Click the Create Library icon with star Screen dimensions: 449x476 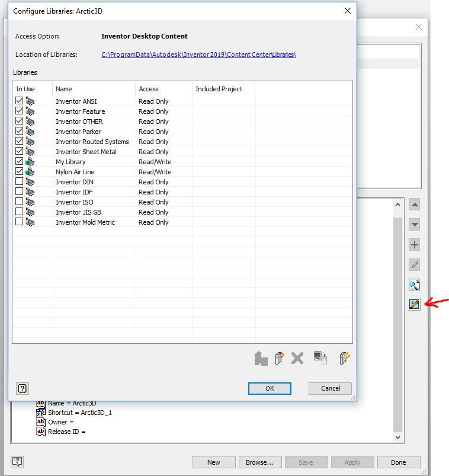tap(280, 358)
